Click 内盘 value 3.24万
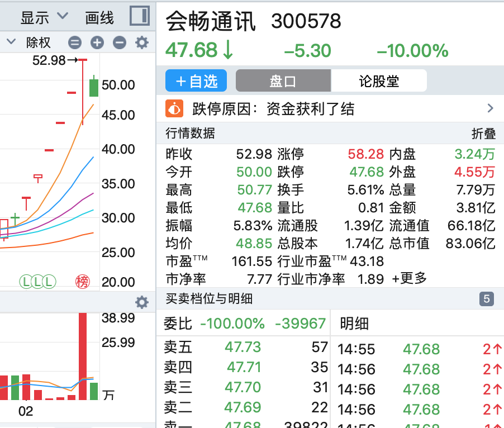Viewport: 504px width, 428px height. point(475,154)
